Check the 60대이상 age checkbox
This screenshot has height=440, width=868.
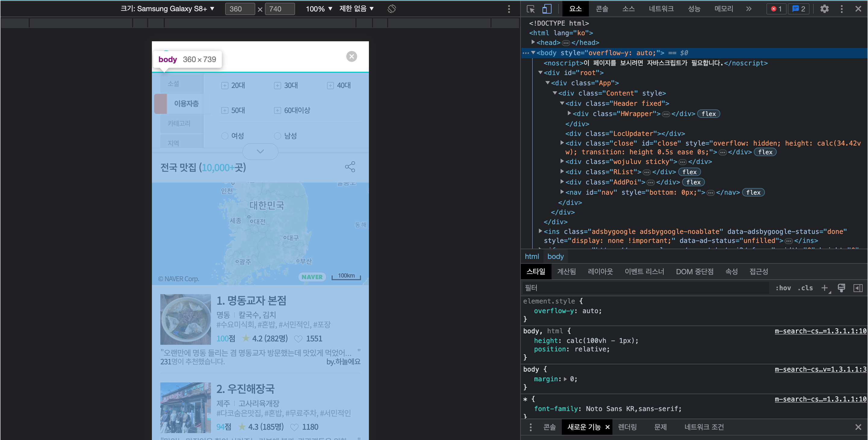(277, 111)
